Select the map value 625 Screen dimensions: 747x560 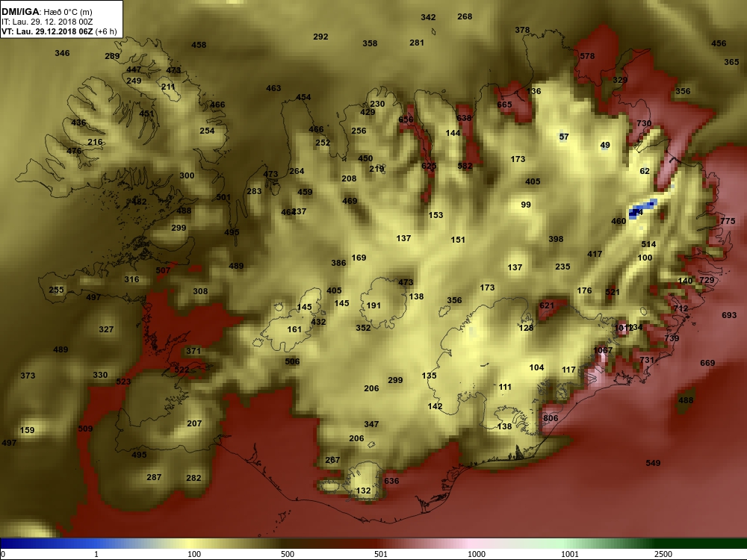(x=429, y=166)
